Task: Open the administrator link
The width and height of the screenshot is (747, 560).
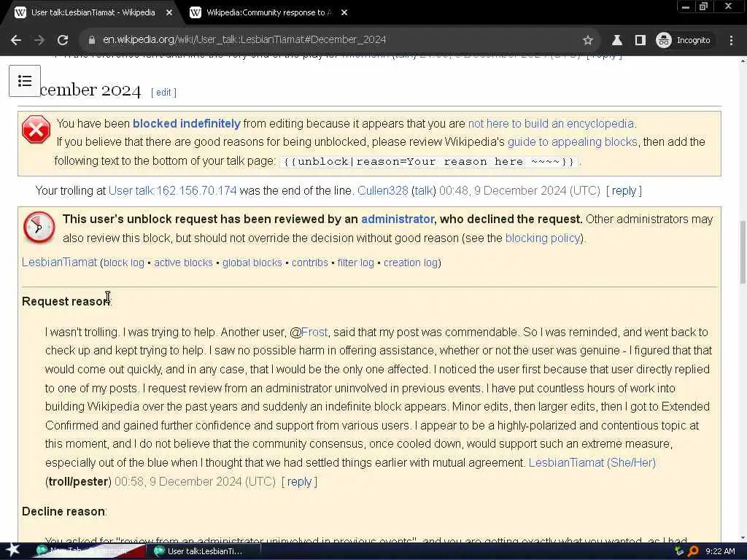Action: tap(398, 219)
